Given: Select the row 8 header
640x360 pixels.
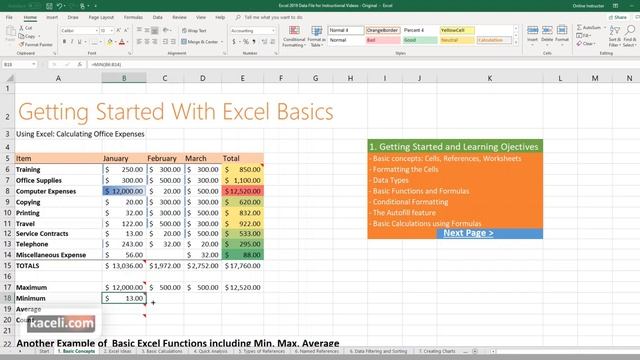Looking at the screenshot, I should [7, 191].
